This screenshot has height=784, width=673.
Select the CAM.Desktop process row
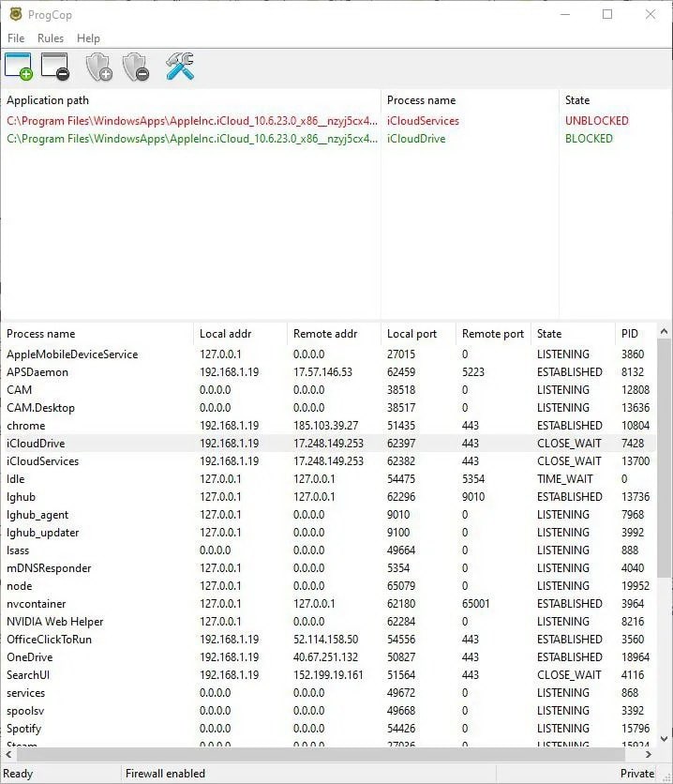click(329, 408)
